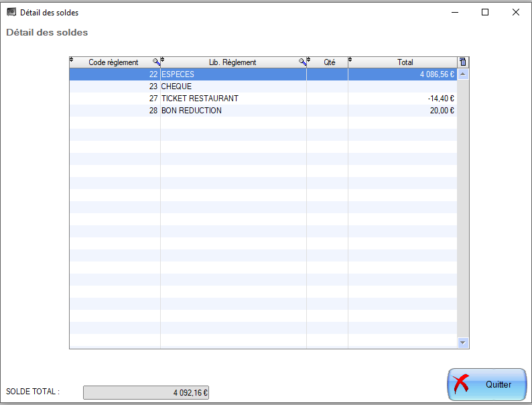Click the app icon in the title bar
The height and width of the screenshot is (405, 532).
coord(11,12)
